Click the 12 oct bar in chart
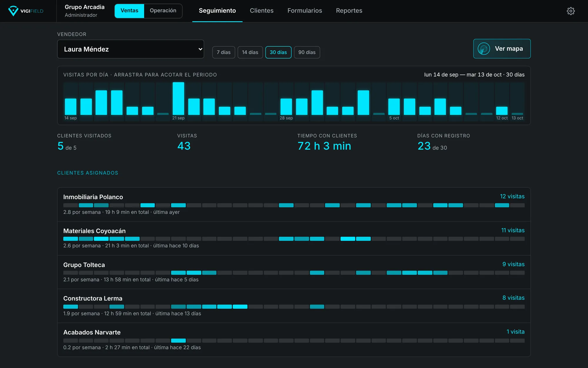 [x=502, y=111]
